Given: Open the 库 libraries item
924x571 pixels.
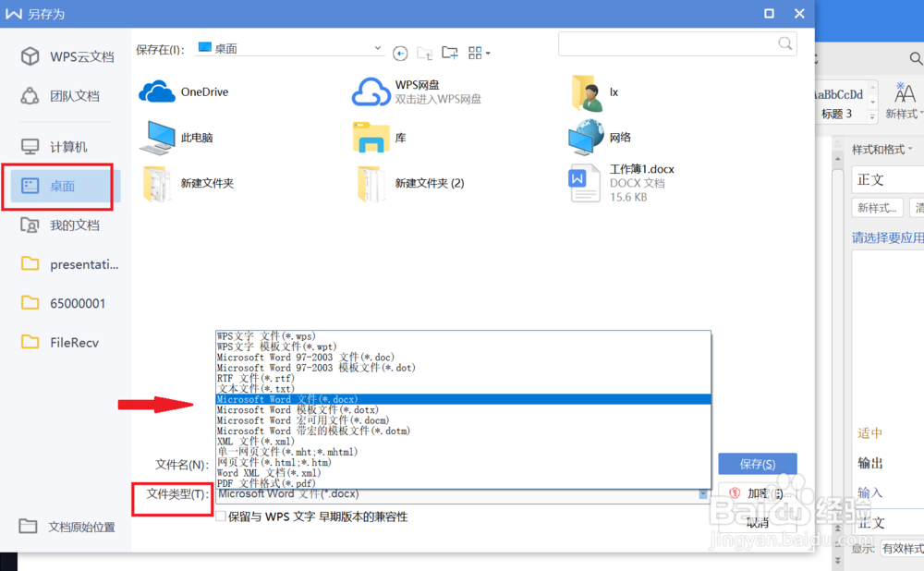Looking at the screenshot, I should coord(380,138).
